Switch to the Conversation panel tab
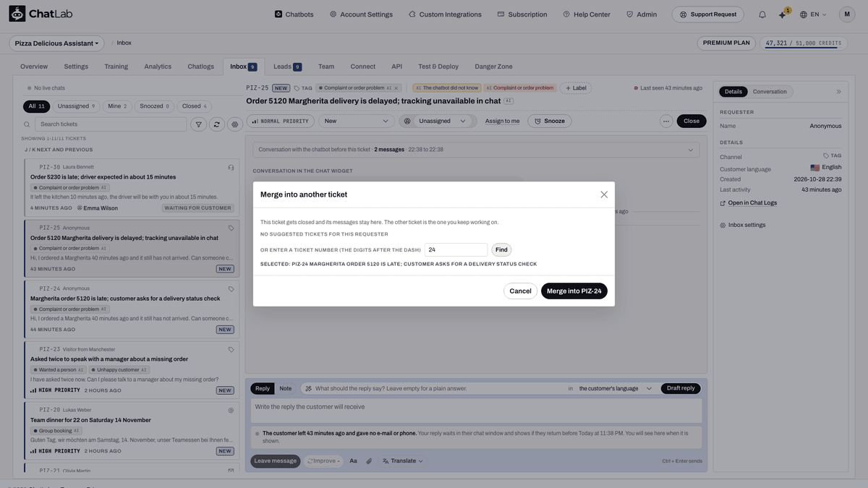Viewport: 868px width, 488px height. [770, 92]
